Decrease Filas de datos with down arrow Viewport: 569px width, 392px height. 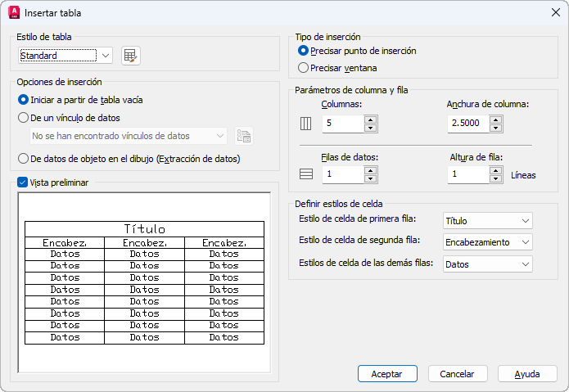point(370,178)
